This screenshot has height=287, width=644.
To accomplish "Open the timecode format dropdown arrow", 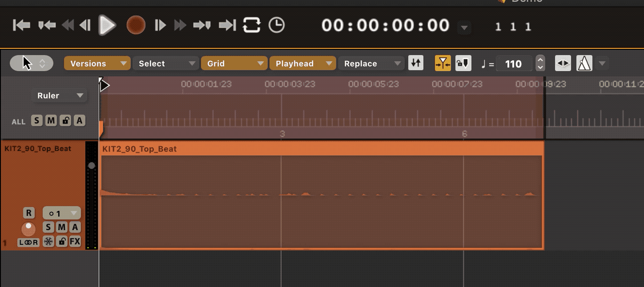I will [464, 28].
